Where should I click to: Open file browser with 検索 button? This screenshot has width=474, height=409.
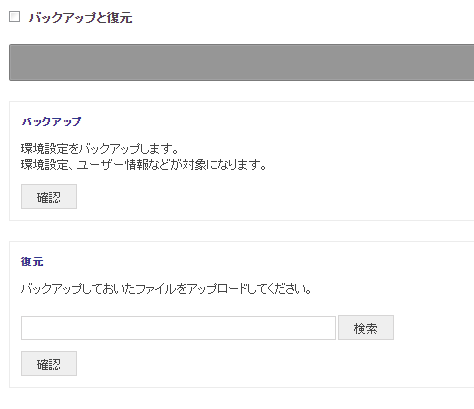click(366, 328)
